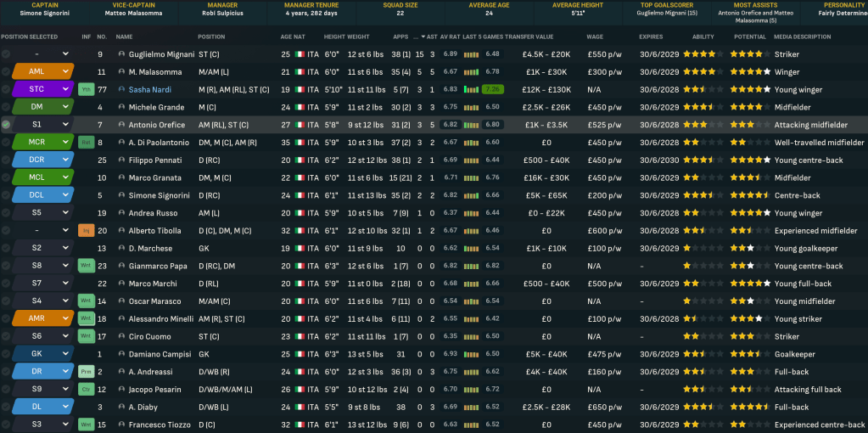Click Jacopo Pesarin's Ctr status icon

tap(86, 389)
